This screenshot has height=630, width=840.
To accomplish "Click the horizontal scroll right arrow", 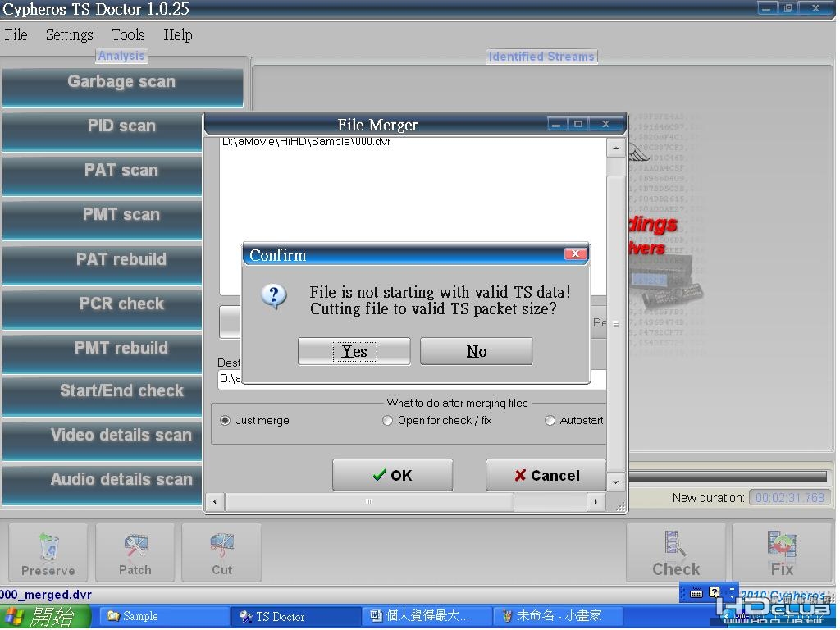I will (596, 502).
